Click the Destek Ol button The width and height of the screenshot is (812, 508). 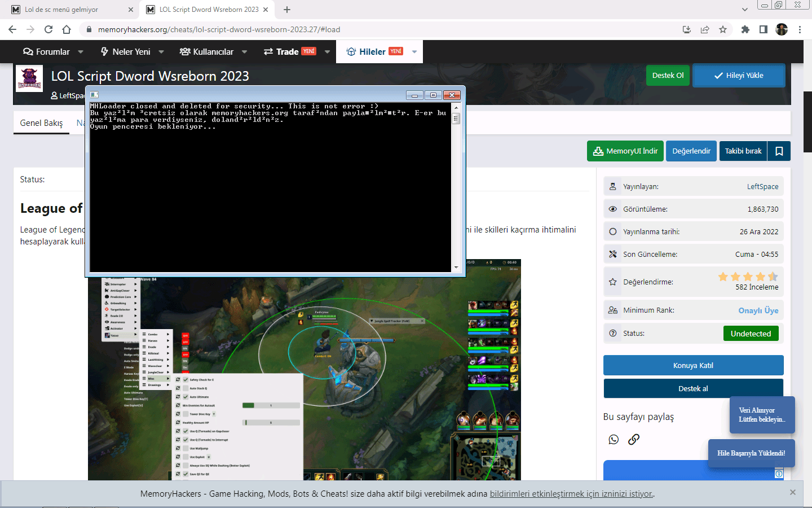coord(668,75)
